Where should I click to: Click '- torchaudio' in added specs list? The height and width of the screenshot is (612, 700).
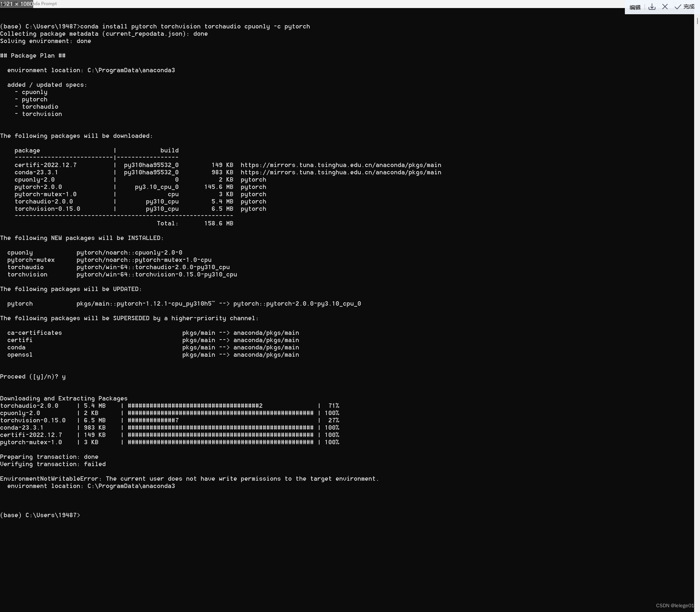[36, 106]
